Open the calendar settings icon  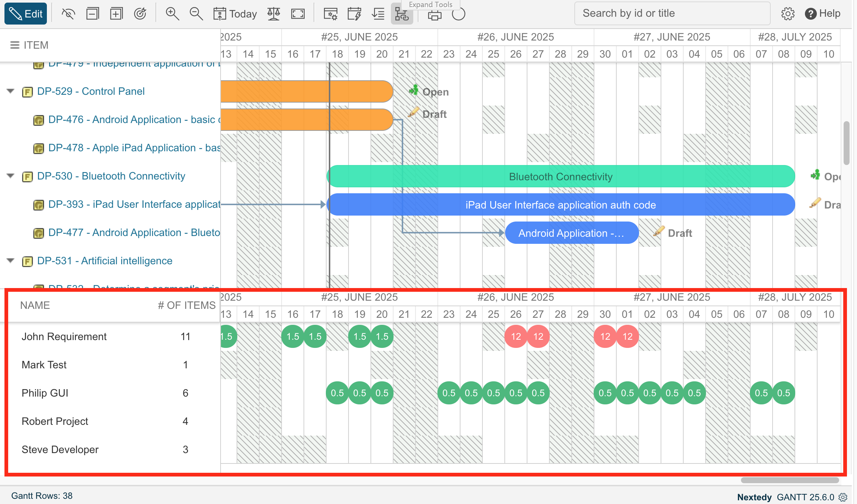click(330, 14)
